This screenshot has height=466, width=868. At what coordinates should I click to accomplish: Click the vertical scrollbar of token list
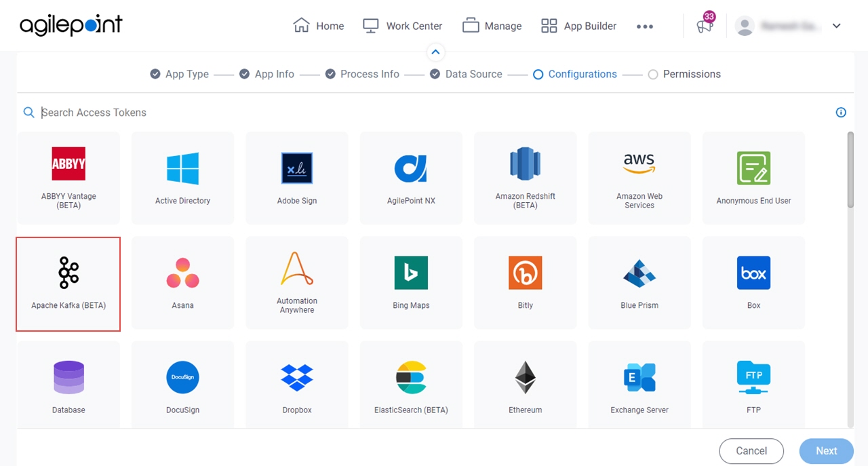[x=850, y=170]
